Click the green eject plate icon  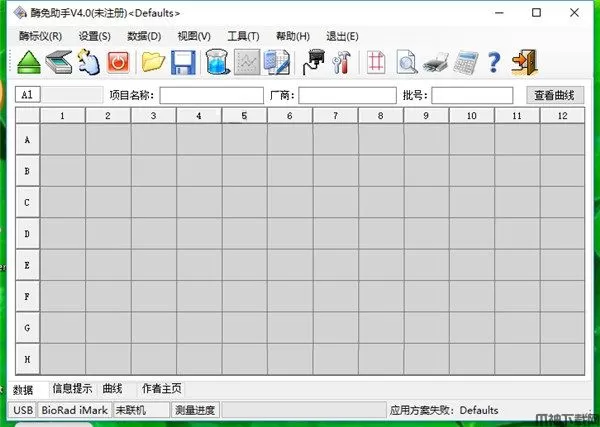(28, 62)
